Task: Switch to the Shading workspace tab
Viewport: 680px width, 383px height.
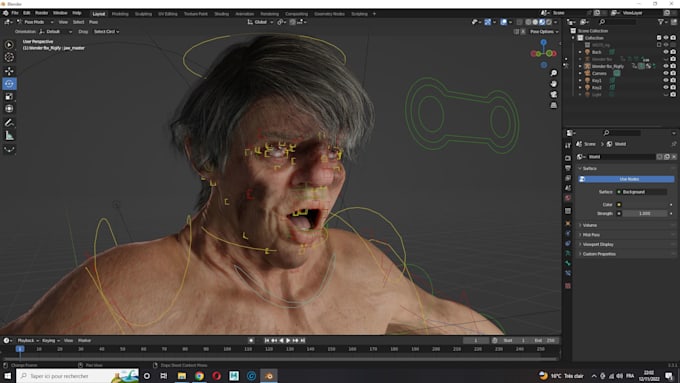Action: pos(222,14)
